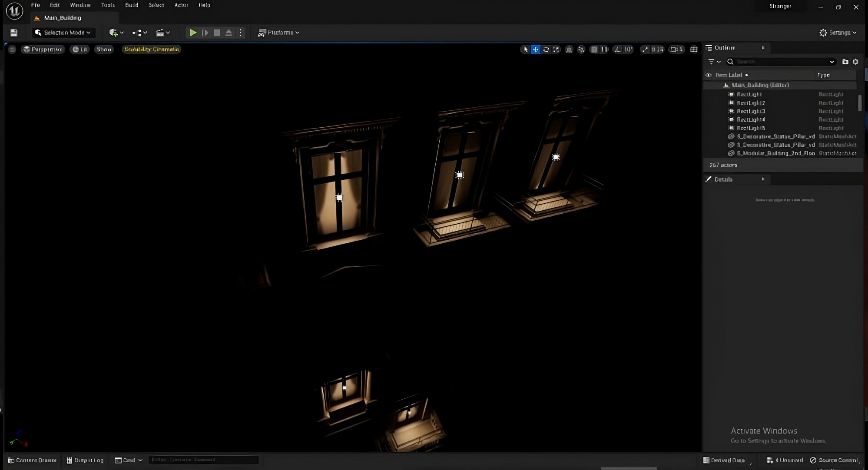Screen dimensions: 868x470
Task: Open the Content Drawer
Action: point(32,460)
